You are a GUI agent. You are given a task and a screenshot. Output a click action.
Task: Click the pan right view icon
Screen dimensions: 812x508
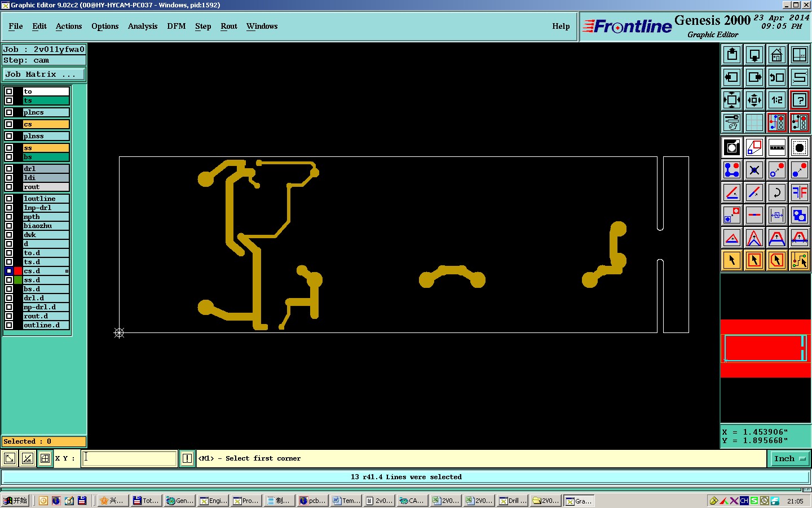point(754,77)
